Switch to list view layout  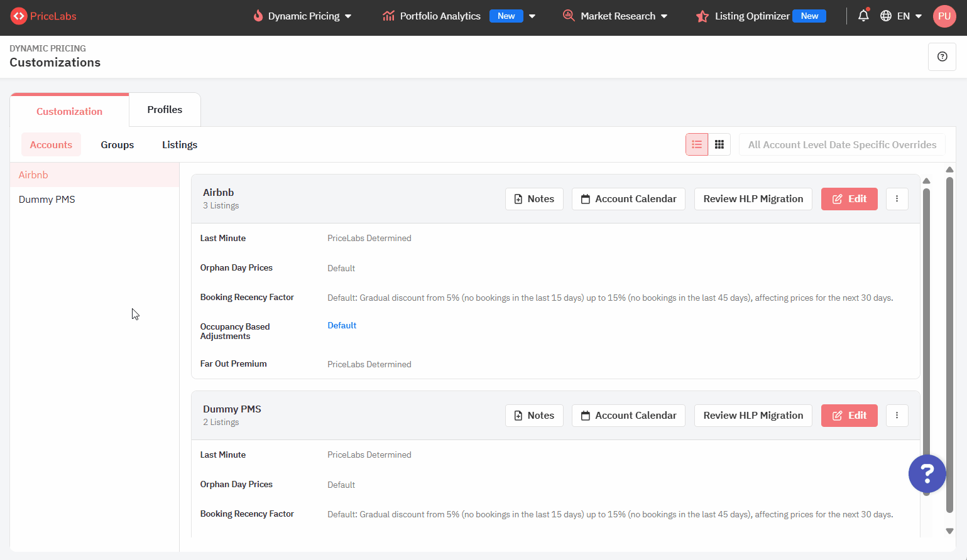click(x=697, y=144)
